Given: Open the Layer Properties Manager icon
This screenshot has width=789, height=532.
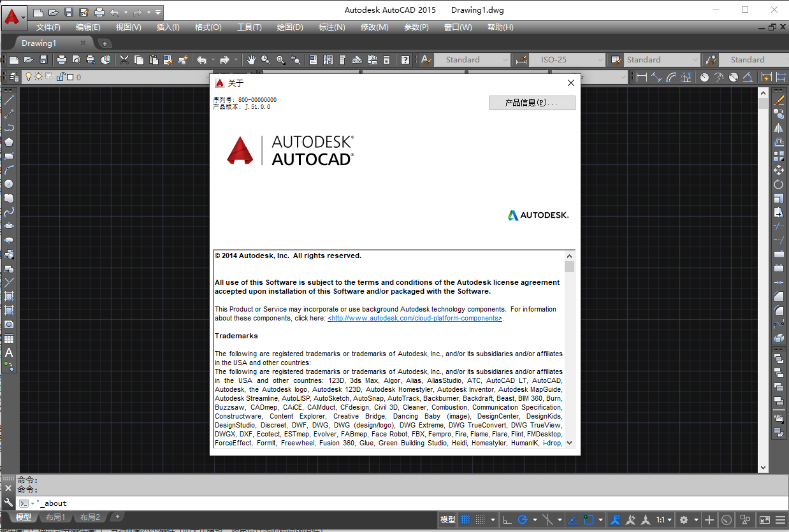Looking at the screenshot, I should tap(14, 77).
